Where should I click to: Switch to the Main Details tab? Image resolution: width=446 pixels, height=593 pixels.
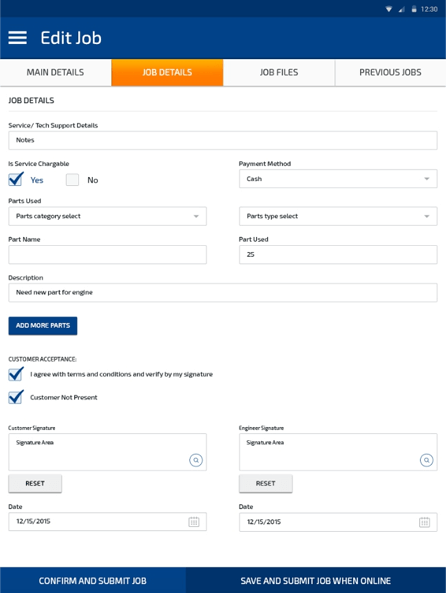[56, 73]
